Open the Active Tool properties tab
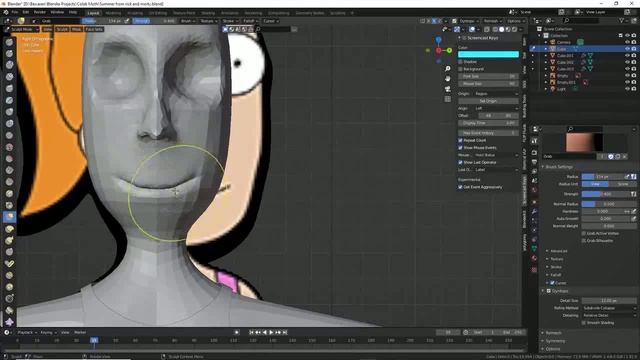Screen dimensions: 640x360 pos(534,140)
